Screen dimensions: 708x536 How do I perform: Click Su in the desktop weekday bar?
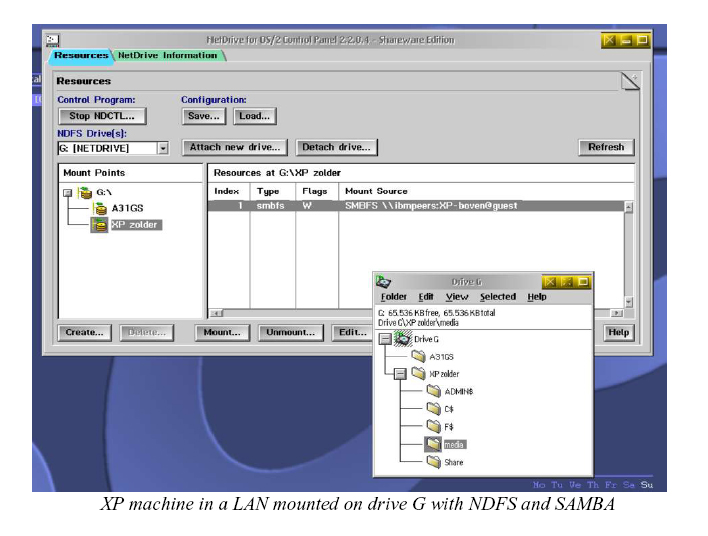[x=647, y=485]
